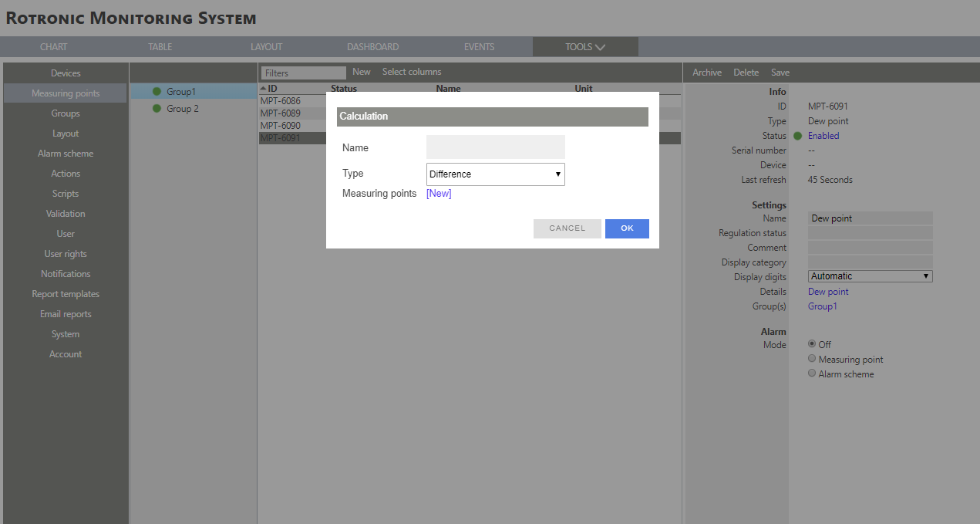Image resolution: width=980 pixels, height=524 pixels.
Task: Open Groups in the sidebar
Action: click(x=66, y=113)
